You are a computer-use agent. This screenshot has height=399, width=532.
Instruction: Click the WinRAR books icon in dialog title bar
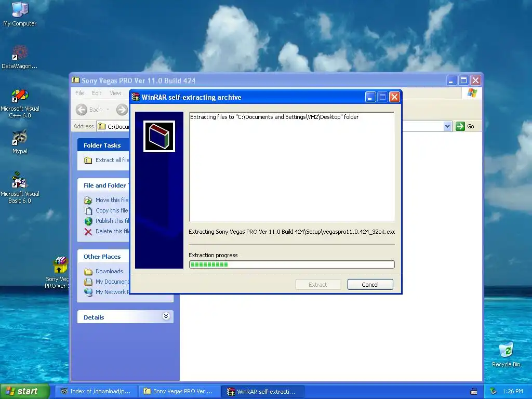click(136, 97)
